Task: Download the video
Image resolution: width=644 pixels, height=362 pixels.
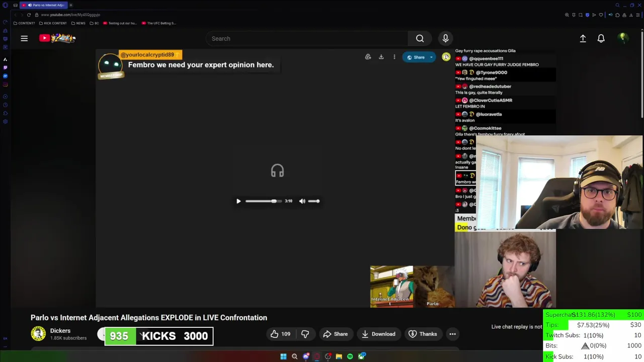Action: 378,334
